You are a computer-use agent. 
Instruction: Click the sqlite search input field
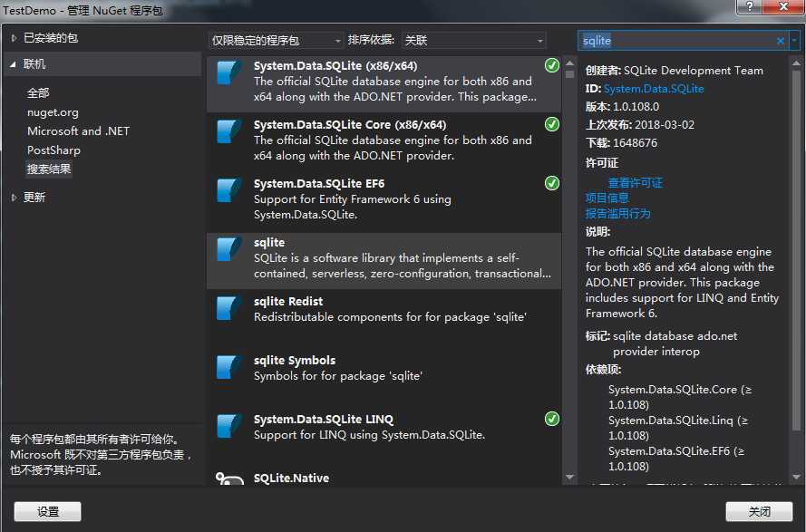click(676, 41)
